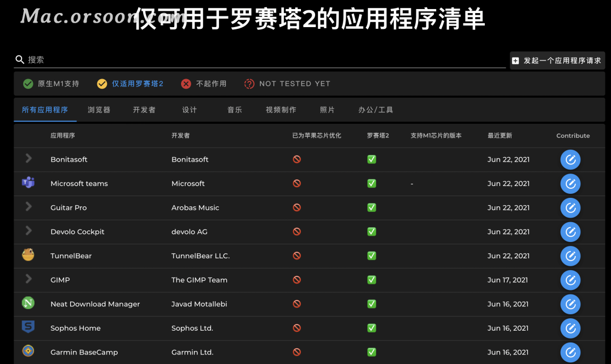The image size is (611, 364).
Task: Click the Rosetta 2 green checkmark for Sophos Home
Action: pyautogui.click(x=372, y=328)
